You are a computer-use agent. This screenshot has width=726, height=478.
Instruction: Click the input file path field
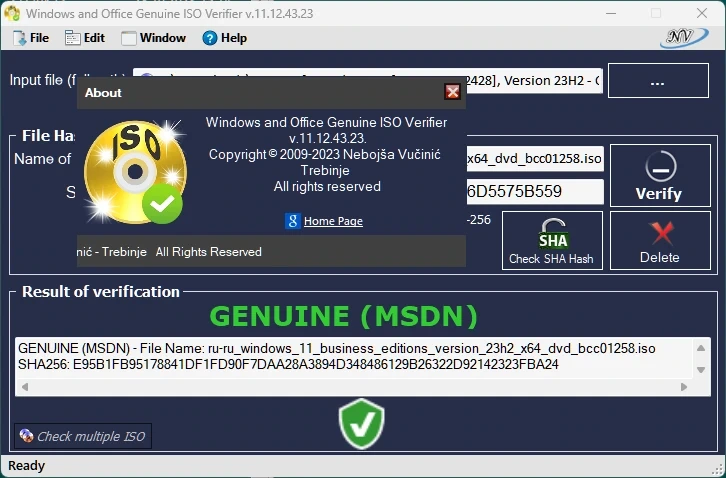(534, 81)
